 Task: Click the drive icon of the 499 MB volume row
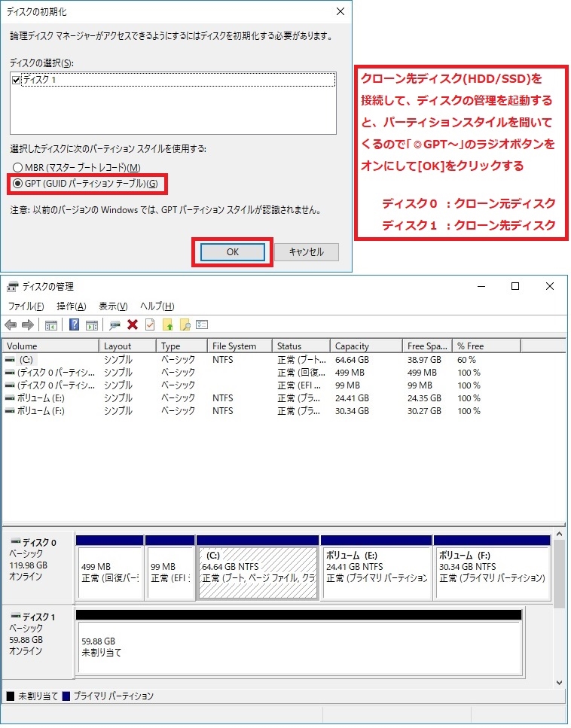click(10, 373)
